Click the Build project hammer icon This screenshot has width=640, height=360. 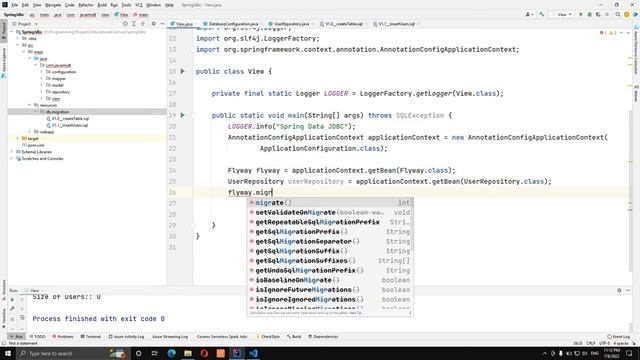click(542, 14)
